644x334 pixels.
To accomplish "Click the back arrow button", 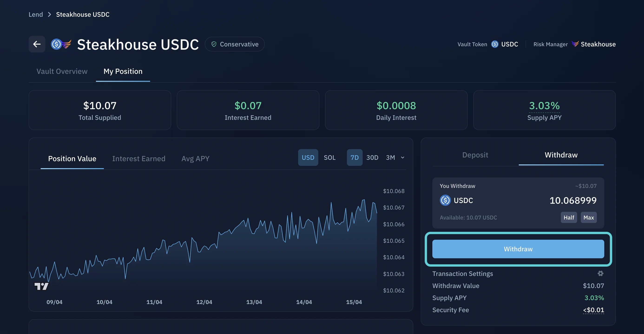I will pyautogui.click(x=37, y=44).
